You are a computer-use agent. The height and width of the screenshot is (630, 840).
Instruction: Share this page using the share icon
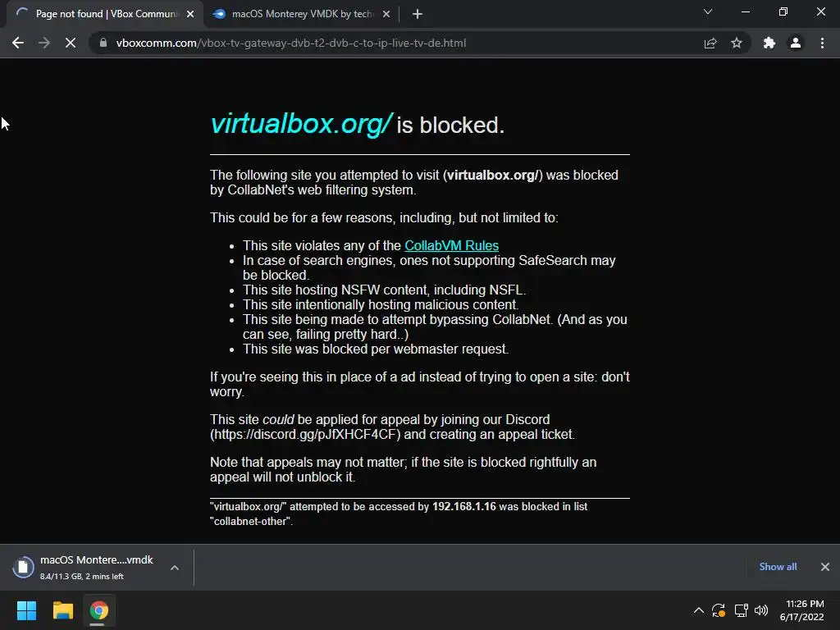tap(710, 43)
